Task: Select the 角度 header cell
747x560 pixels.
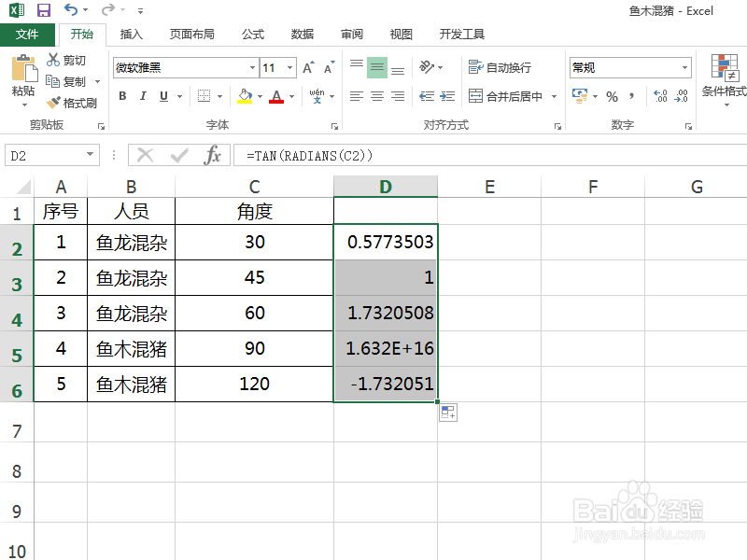Action: tap(254, 211)
